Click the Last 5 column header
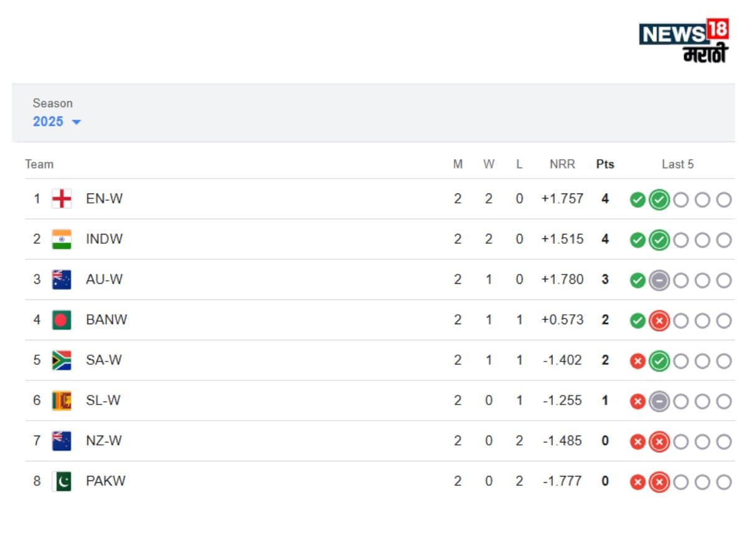747x560 pixels. tap(677, 164)
